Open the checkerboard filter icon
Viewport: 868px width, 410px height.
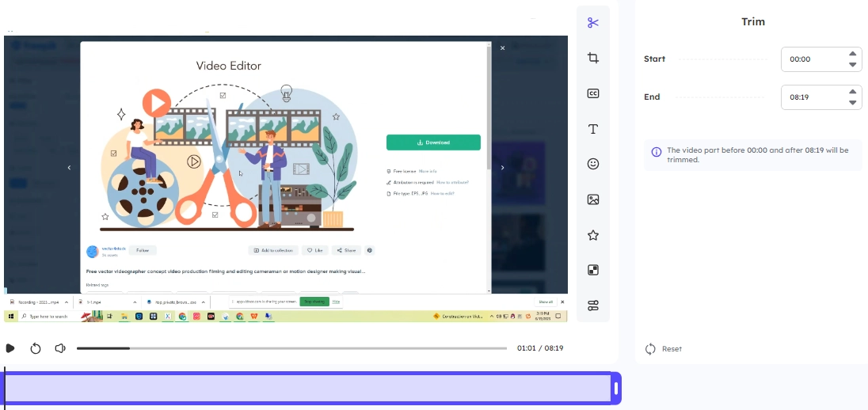point(592,270)
